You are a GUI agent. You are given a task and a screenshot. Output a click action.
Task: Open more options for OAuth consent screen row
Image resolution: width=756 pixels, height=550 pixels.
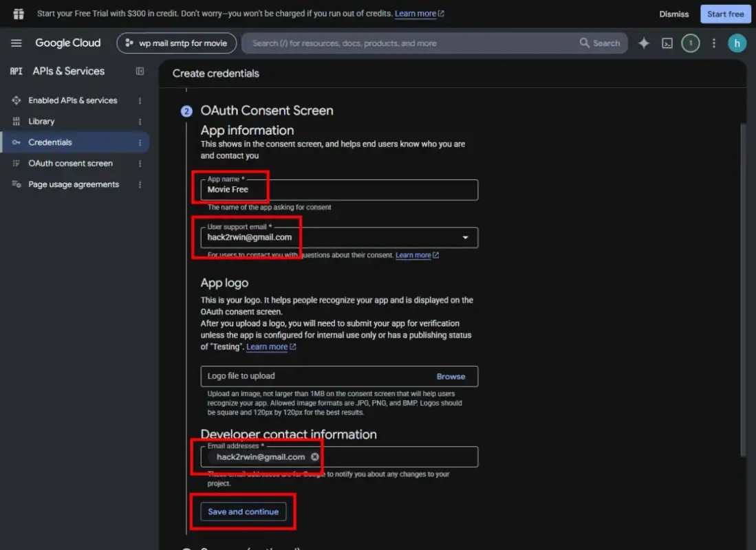140,164
